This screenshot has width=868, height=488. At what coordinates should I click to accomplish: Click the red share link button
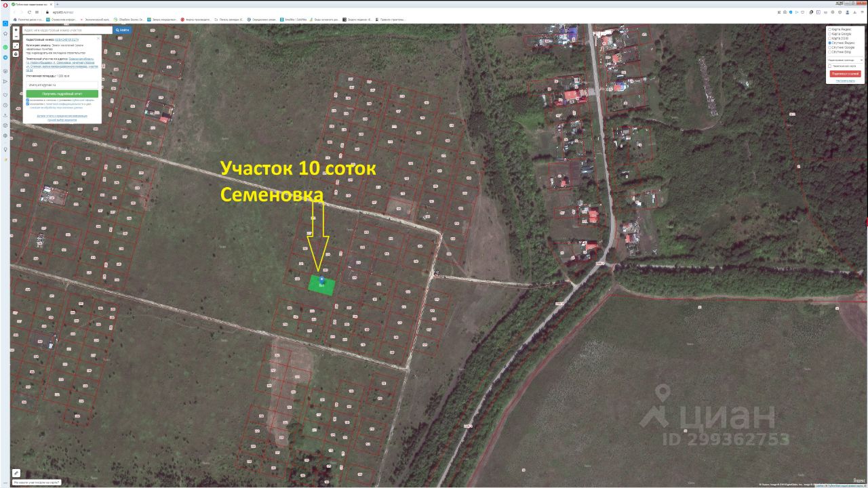pyautogui.click(x=845, y=73)
